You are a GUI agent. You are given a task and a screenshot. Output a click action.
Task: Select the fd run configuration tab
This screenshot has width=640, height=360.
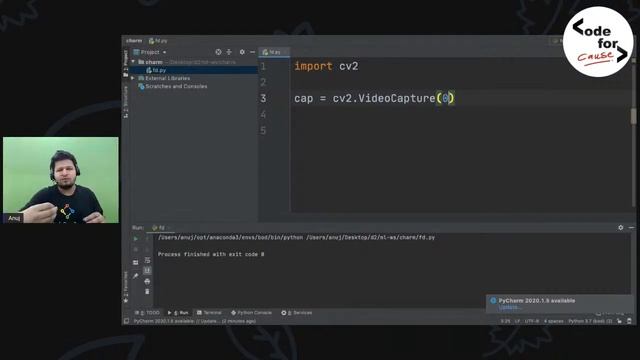click(x=160, y=228)
